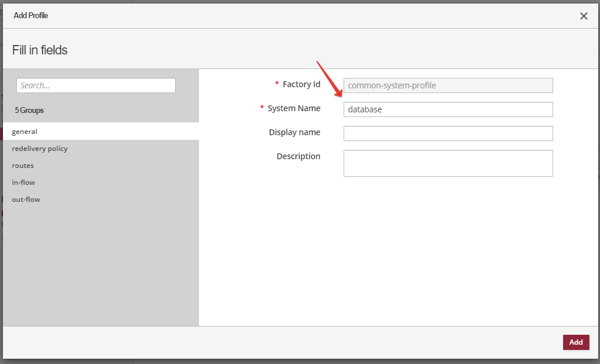Click the Fill in fields heading
The width and height of the screenshot is (600, 364).
coord(39,50)
